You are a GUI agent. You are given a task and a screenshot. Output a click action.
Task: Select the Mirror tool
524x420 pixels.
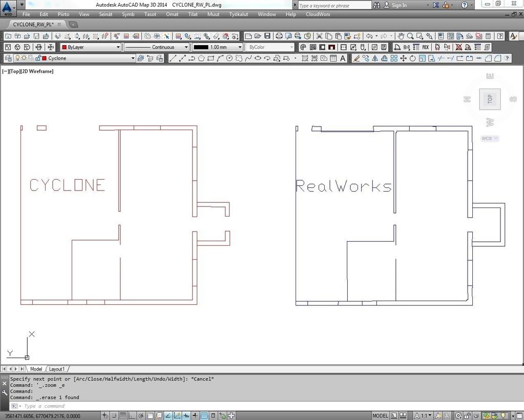click(x=375, y=58)
